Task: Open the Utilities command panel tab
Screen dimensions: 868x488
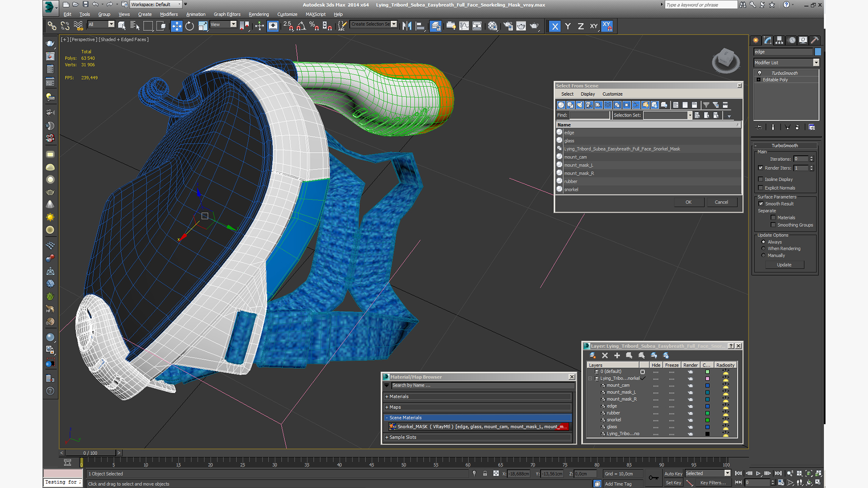Action: 815,40
